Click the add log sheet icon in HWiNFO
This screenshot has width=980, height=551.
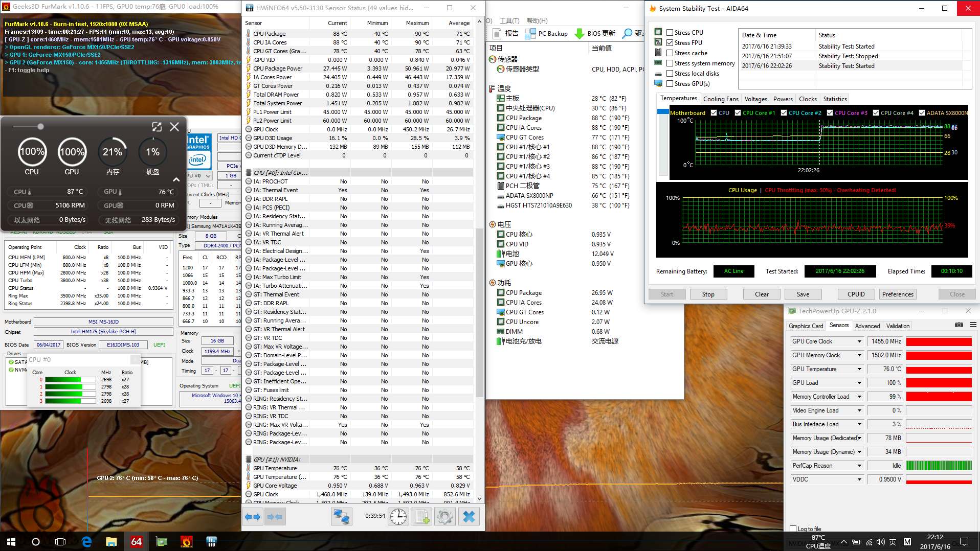point(422,517)
